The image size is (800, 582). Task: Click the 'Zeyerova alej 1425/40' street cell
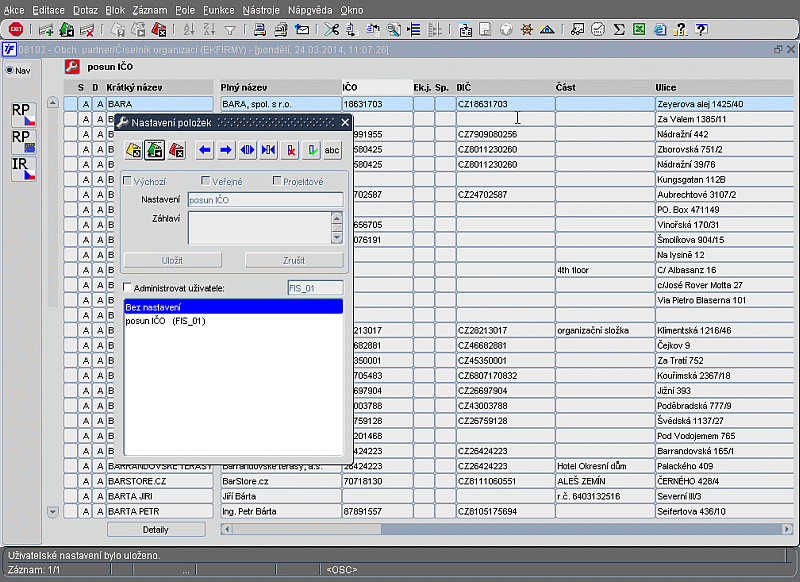click(x=724, y=104)
